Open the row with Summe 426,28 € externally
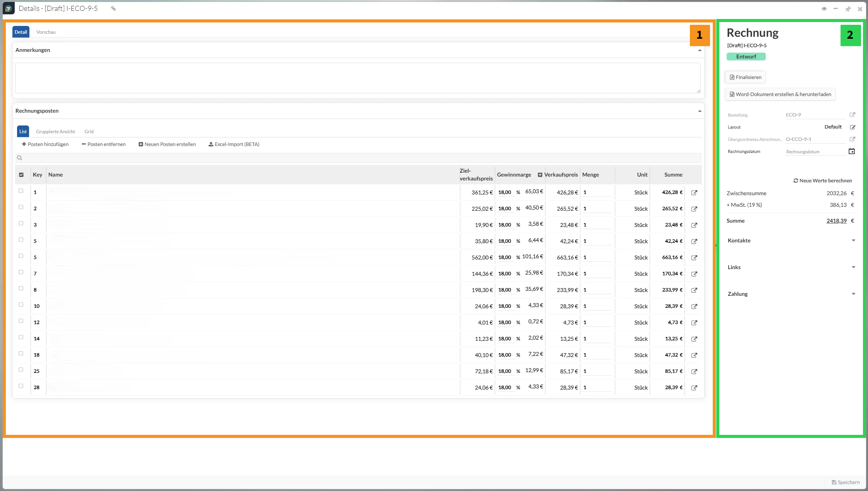The height and width of the screenshot is (491, 868). click(x=694, y=192)
